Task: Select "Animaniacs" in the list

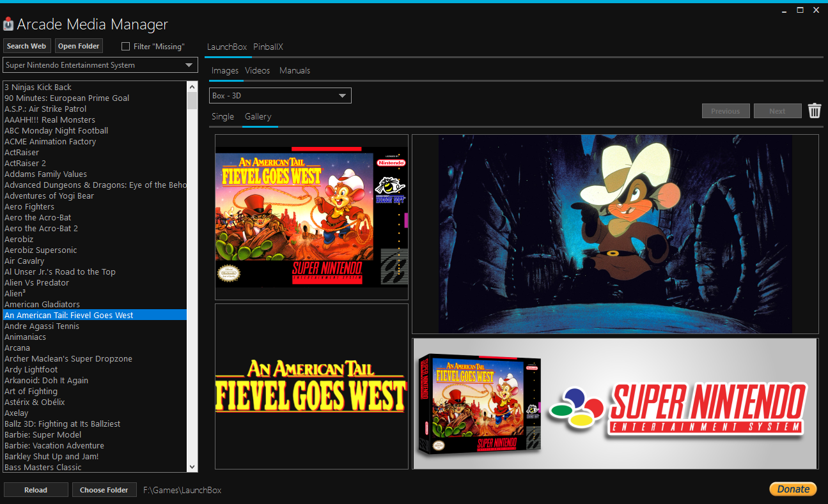Action: click(95, 337)
